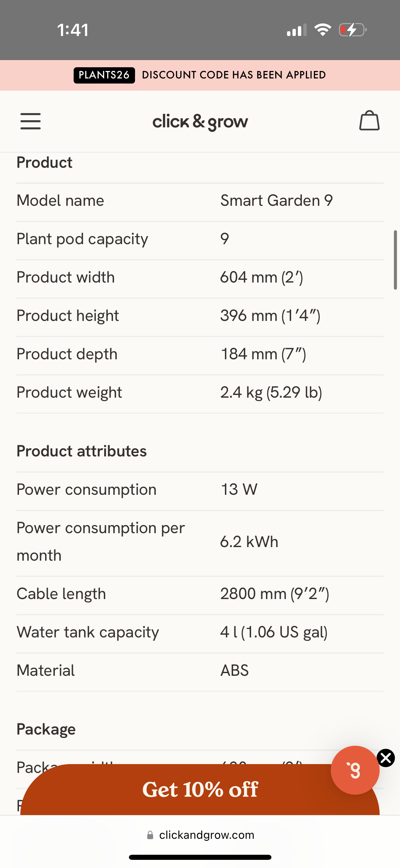The width and height of the screenshot is (400, 868).
Task: Tap the 1:41 clock in status bar
Action: tap(73, 30)
